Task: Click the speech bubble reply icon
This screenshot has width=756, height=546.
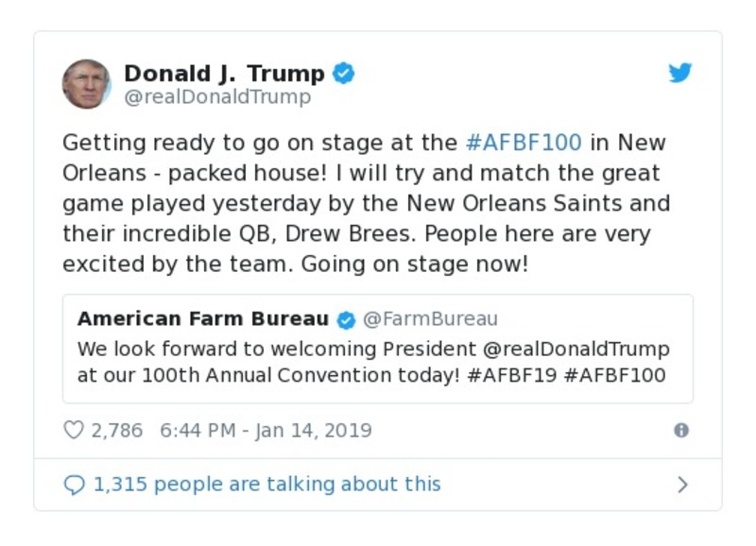Action: tap(74, 485)
